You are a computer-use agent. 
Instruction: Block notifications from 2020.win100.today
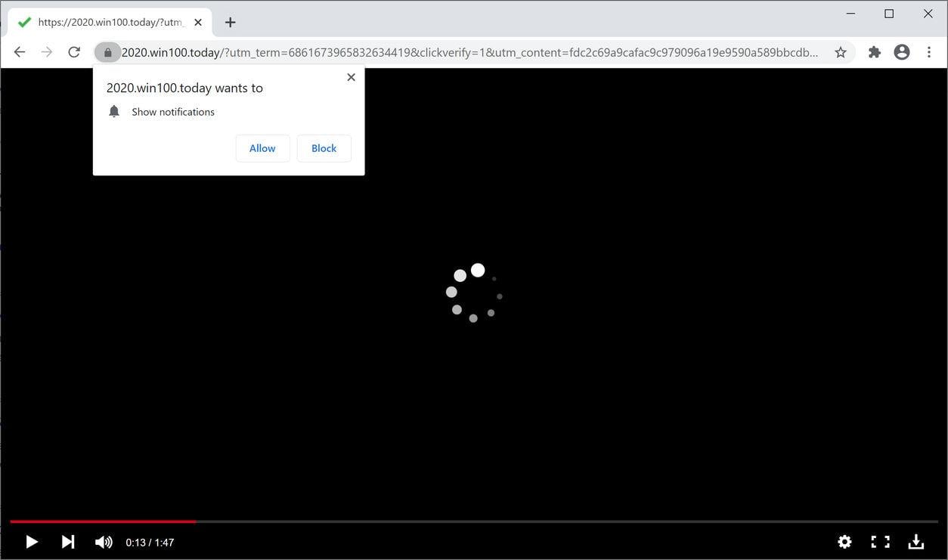[324, 148]
